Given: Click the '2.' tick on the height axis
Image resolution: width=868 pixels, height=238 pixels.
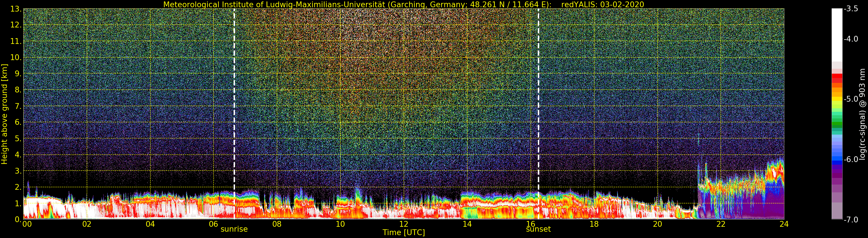Looking at the screenshot, I should [x=18, y=187].
